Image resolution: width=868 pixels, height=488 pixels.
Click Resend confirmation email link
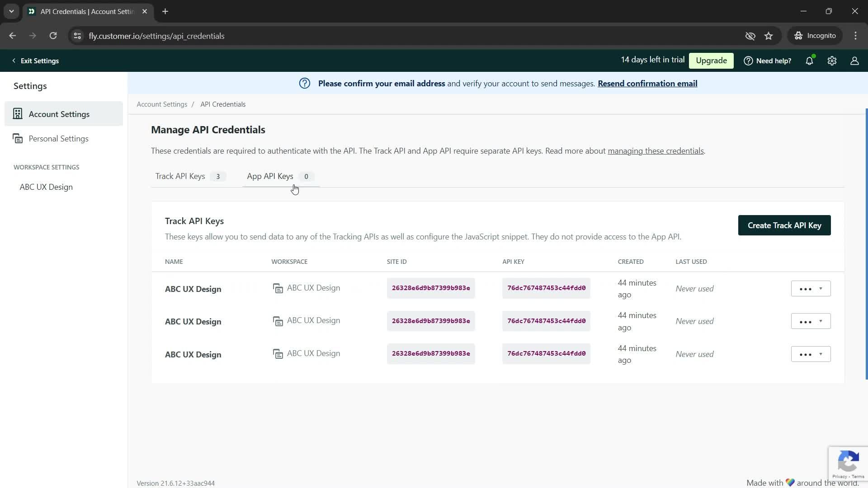click(647, 84)
